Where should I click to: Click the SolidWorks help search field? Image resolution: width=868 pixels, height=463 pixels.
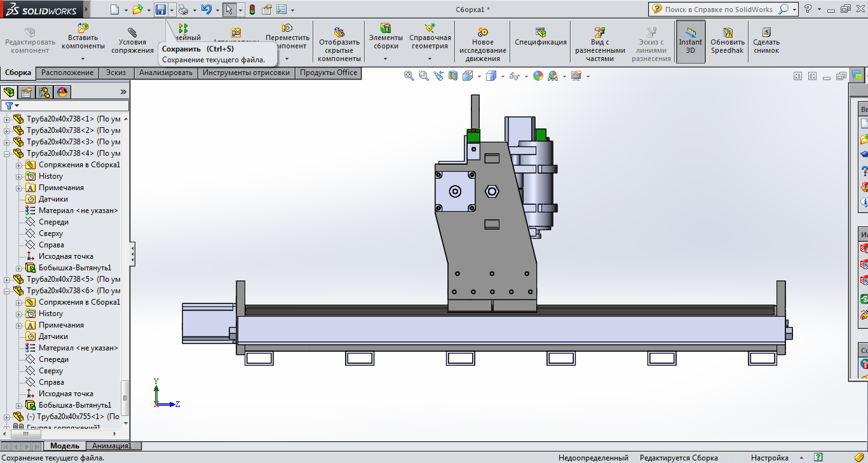[718, 10]
